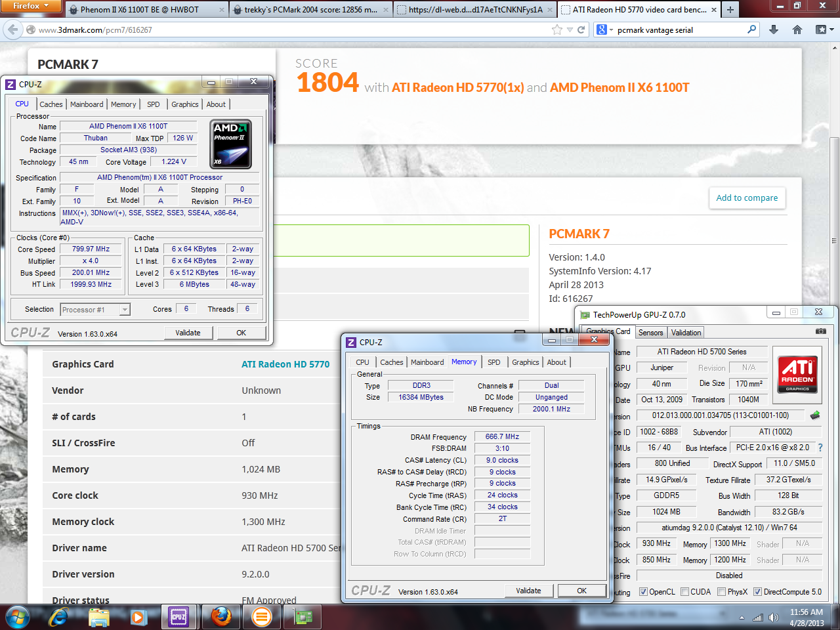This screenshot has height=630, width=840.
Task: Switch to trekky's PCMark 2004 score tab
Action: 310,10
